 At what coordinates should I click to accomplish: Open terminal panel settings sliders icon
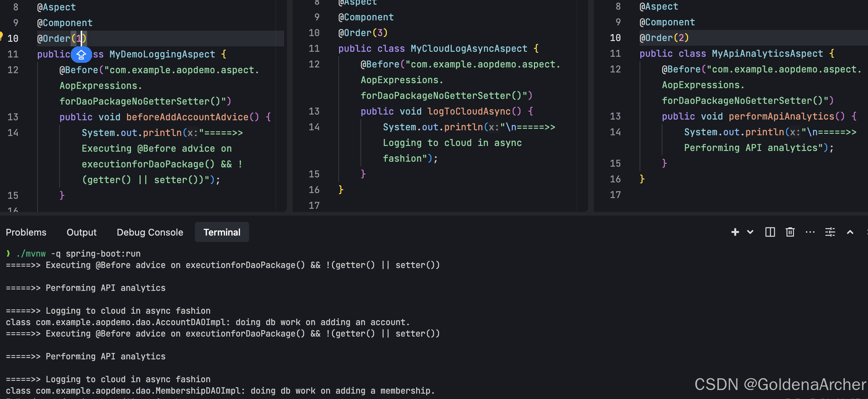(830, 232)
